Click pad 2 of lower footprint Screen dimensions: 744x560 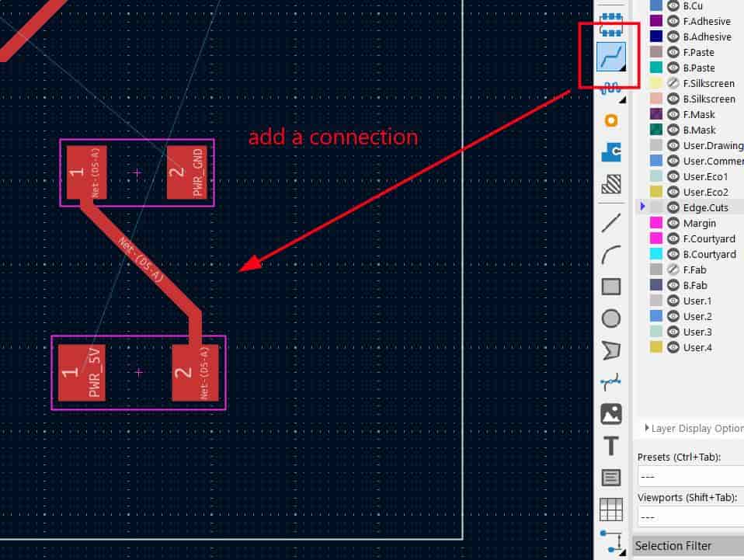[196, 373]
